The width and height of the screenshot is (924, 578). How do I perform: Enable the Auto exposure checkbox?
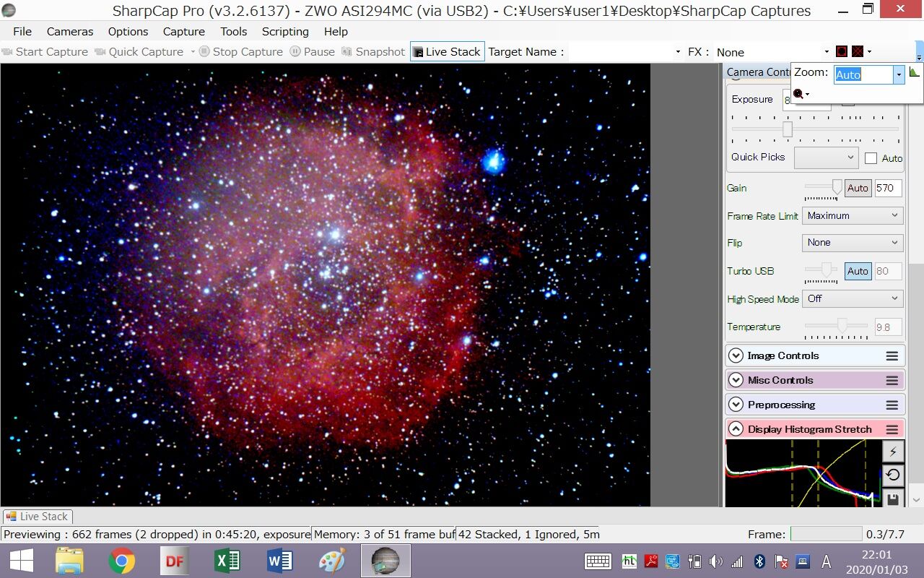coord(871,158)
